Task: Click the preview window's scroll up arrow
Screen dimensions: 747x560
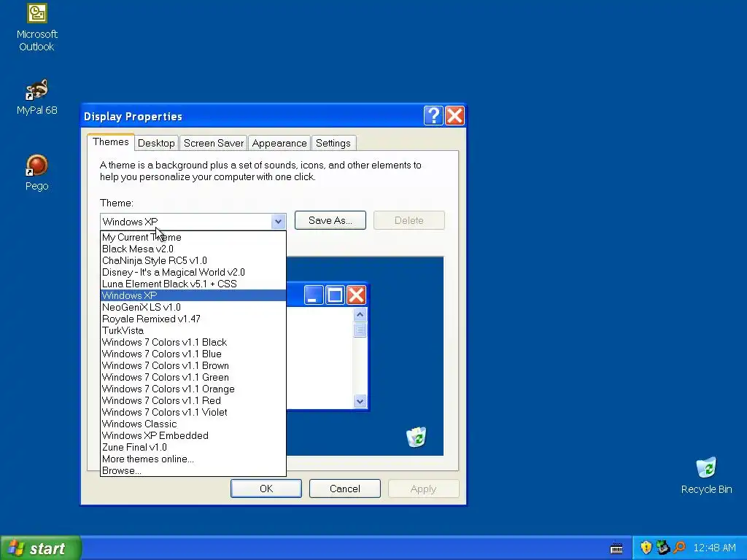Action: click(x=360, y=314)
